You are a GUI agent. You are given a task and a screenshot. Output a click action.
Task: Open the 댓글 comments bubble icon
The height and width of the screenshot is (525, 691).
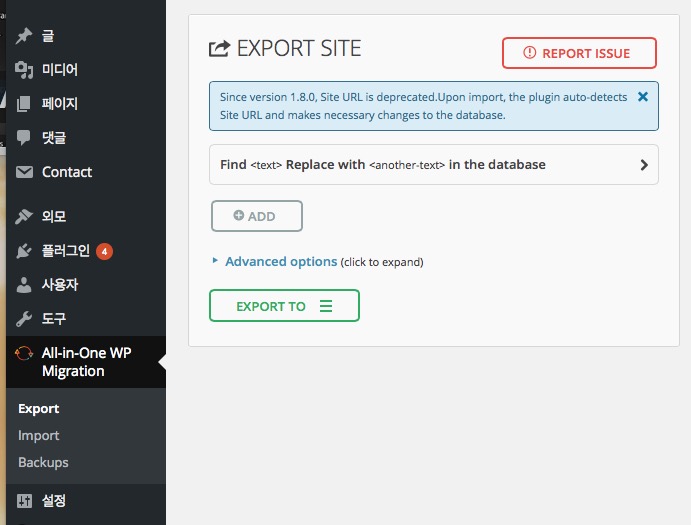pos(24,138)
